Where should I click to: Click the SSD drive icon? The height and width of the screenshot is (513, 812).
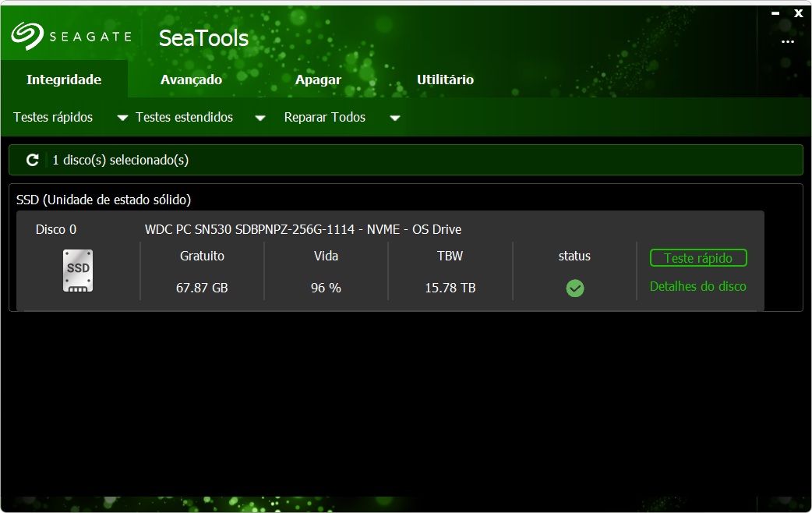pyautogui.click(x=78, y=271)
